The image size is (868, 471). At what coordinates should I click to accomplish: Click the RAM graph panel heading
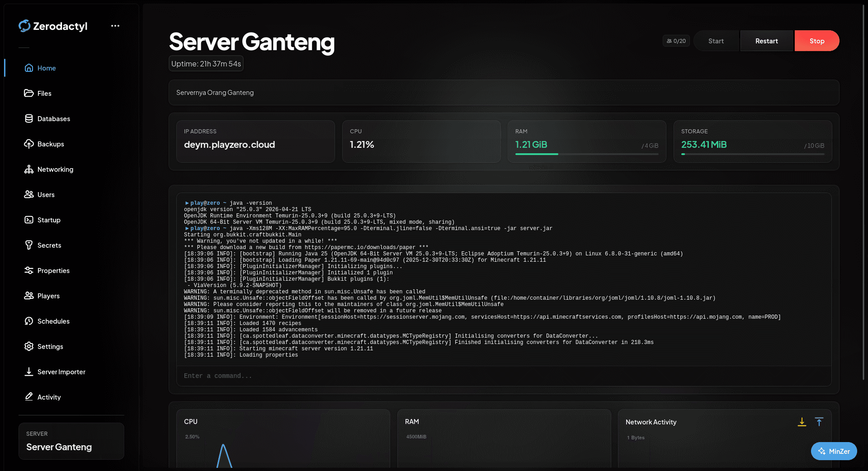[x=412, y=421]
